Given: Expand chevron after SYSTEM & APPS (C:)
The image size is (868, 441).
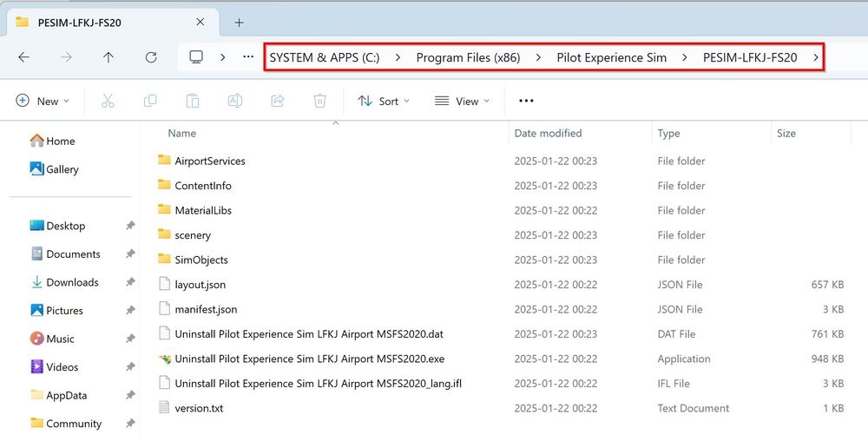Looking at the screenshot, I should (x=398, y=57).
